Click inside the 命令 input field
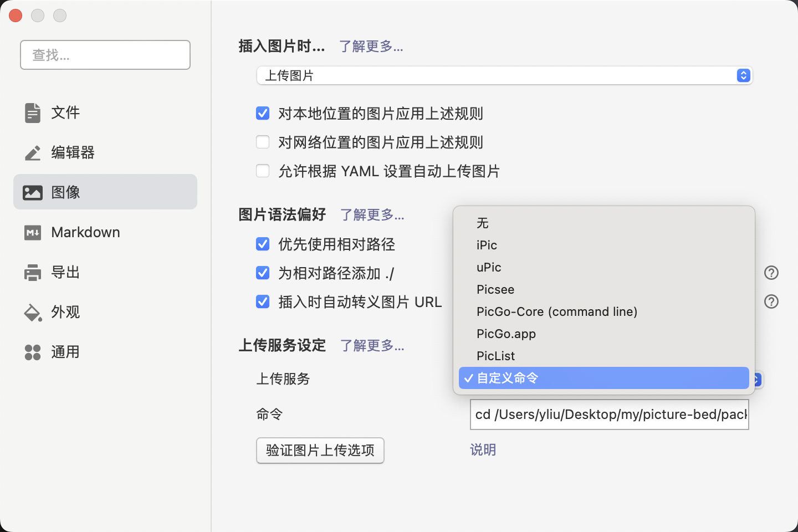This screenshot has width=798, height=532. (x=609, y=414)
